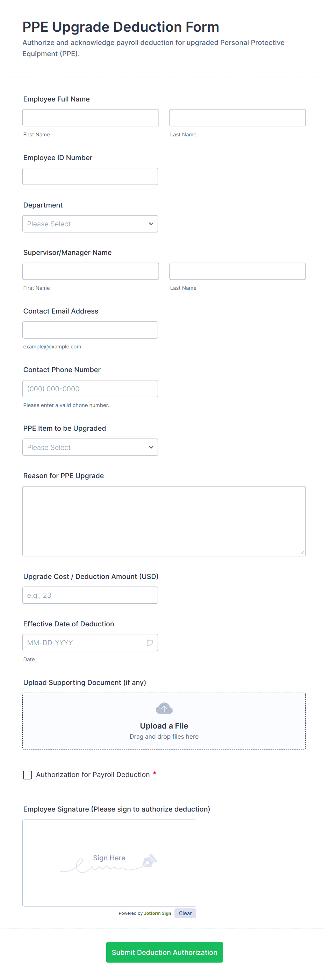Expand the Department Please Select chevron
The width and height of the screenshot is (325, 980).
pyautogui.click(x=151, y=224)
